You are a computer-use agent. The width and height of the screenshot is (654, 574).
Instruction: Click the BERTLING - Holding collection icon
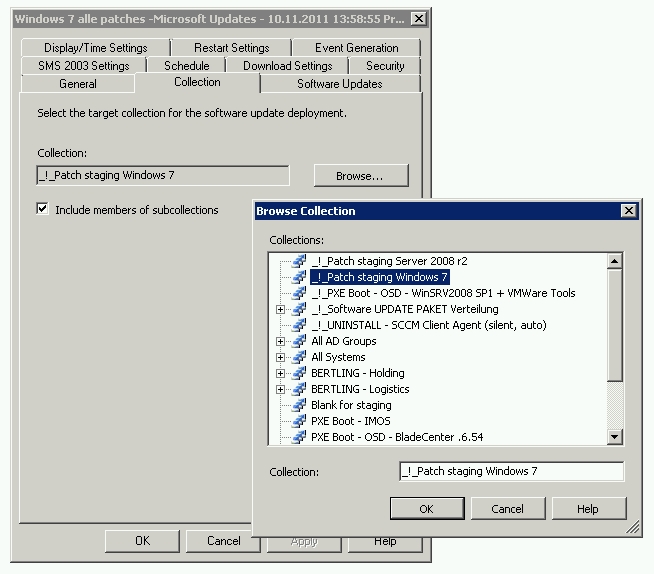[x=299, y=373]
